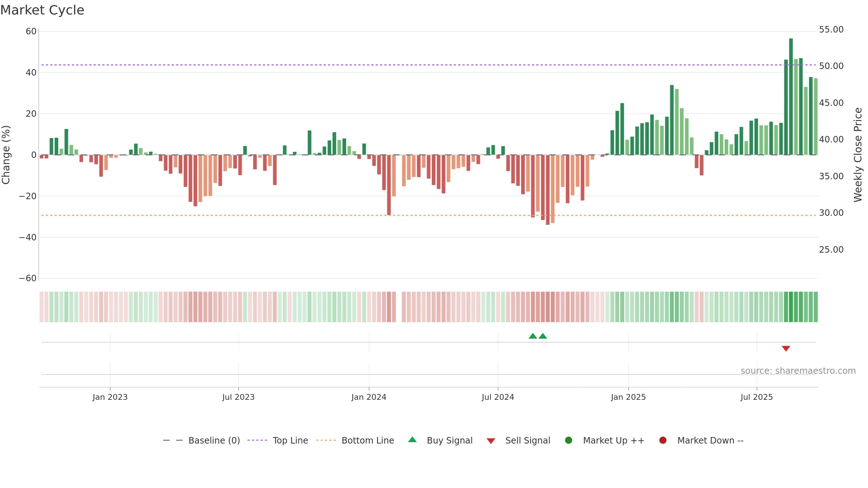Click the Jul 2023 axis label
The width and height of the screenshot is (868, 488).
pyautogui.click(x=238, y=397)
